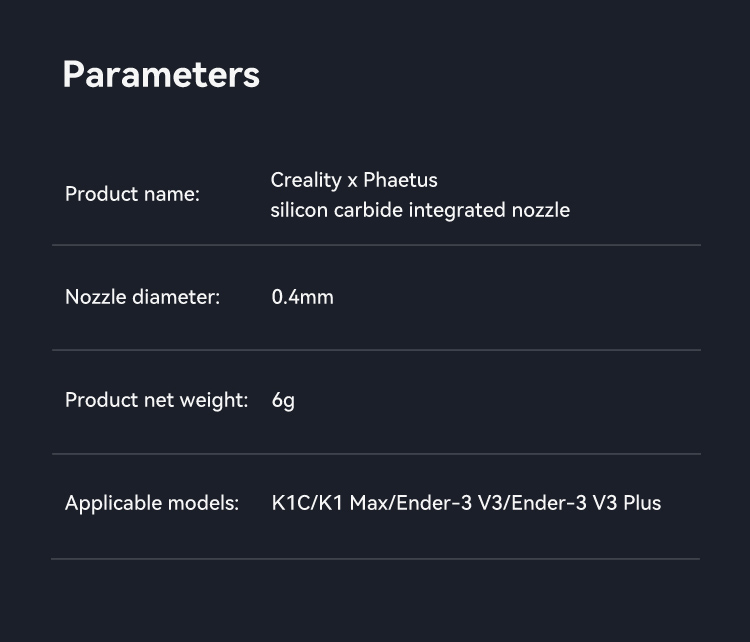This screenshot has height=642, width=750.
Task: Click the 'Nozzle diameter:' label
Action: pyautogui.click(x=142, y=297)
